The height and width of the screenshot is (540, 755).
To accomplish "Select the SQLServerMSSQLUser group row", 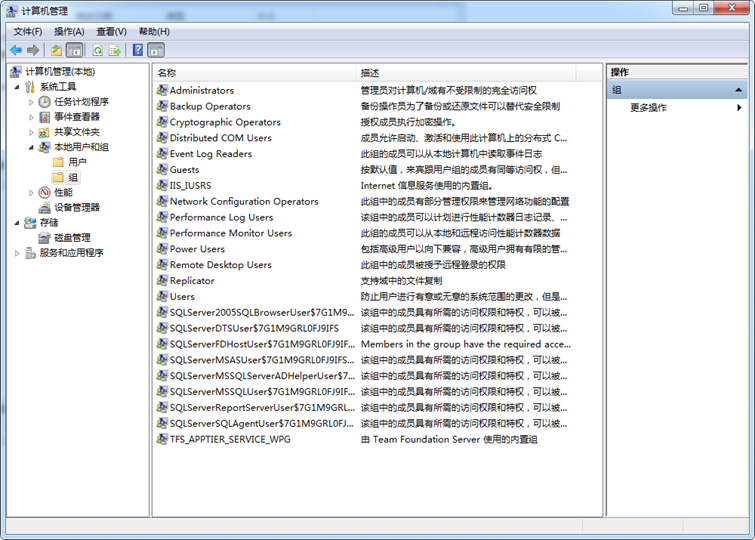I will pyautogui.click(x=362, y=392).
